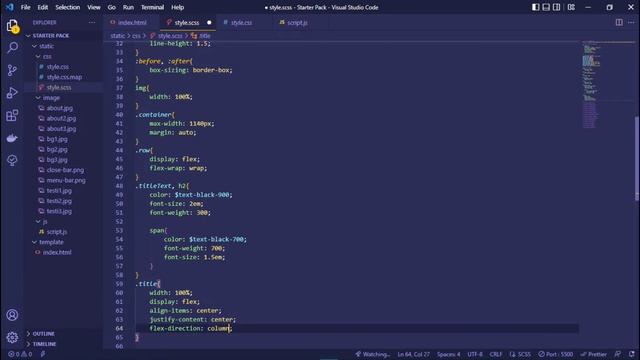Click the UTF-8 encoding status
The image size is (640, 360).
click(475, 354)
